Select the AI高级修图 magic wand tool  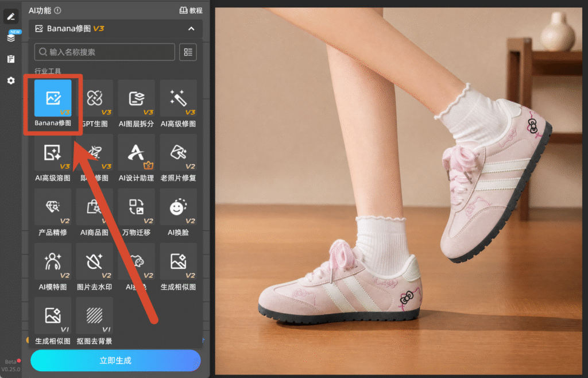(x=179, y=98)
